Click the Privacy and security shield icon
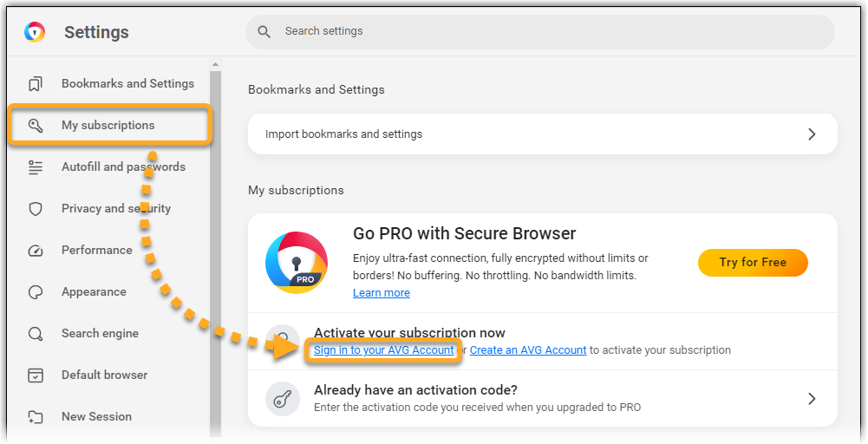This screenshot has width=868, height=444. 36,209
